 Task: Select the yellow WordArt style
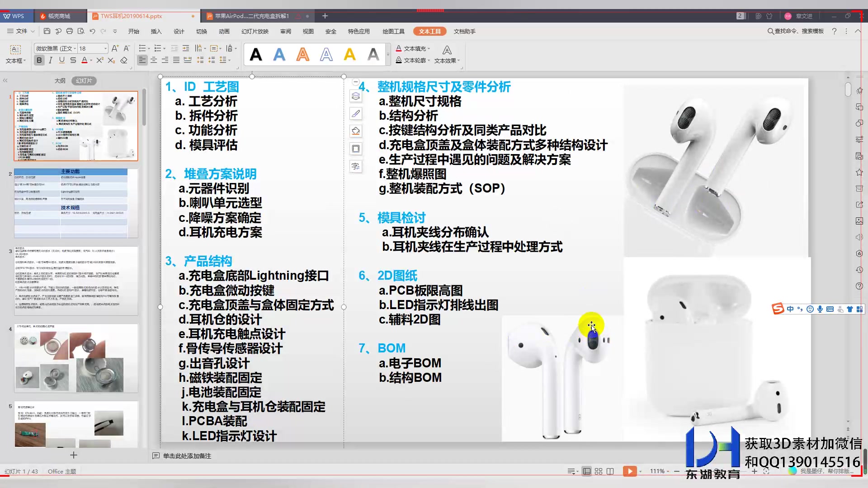click(349, 55)
